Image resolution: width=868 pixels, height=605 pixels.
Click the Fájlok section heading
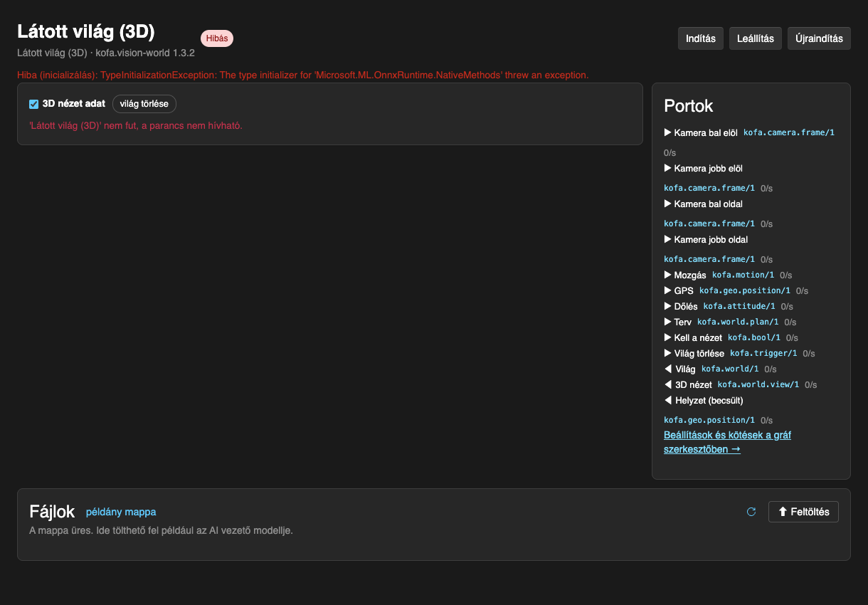tap(52, 512)
